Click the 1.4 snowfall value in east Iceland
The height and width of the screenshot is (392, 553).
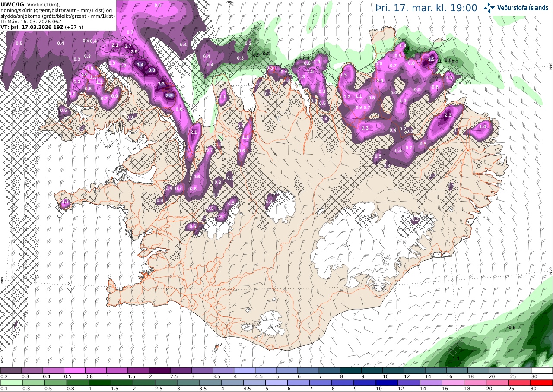(x=483, y=126)
